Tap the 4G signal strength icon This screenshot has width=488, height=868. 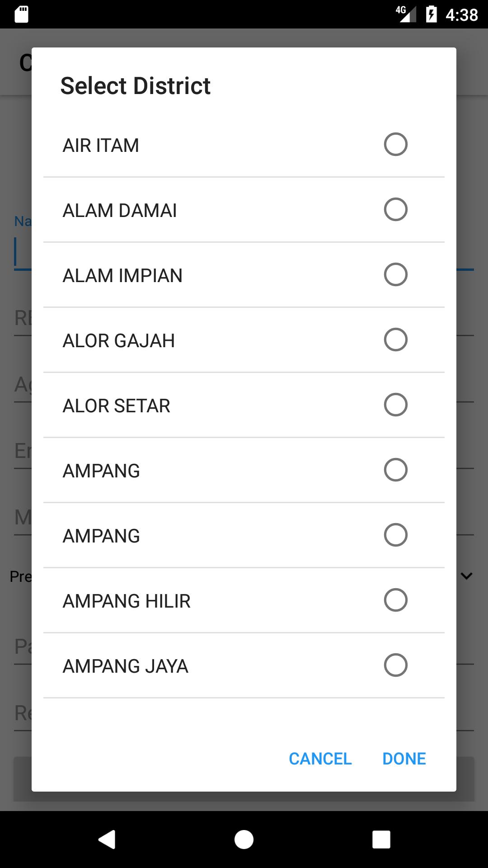tap(406, 14)
